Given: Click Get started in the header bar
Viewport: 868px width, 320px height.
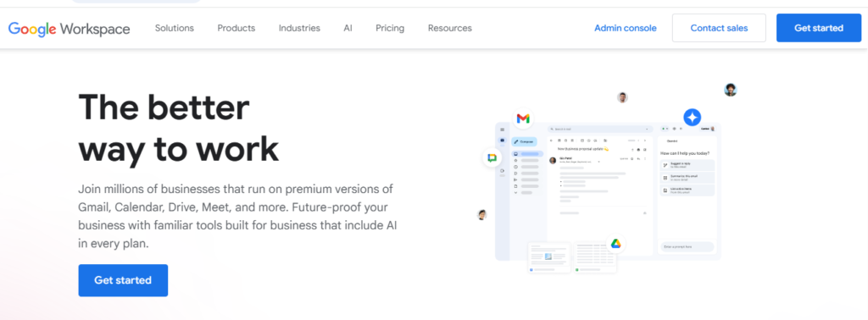Looking at the screenshot, I should pyautogui.click(x=819, y=28).
